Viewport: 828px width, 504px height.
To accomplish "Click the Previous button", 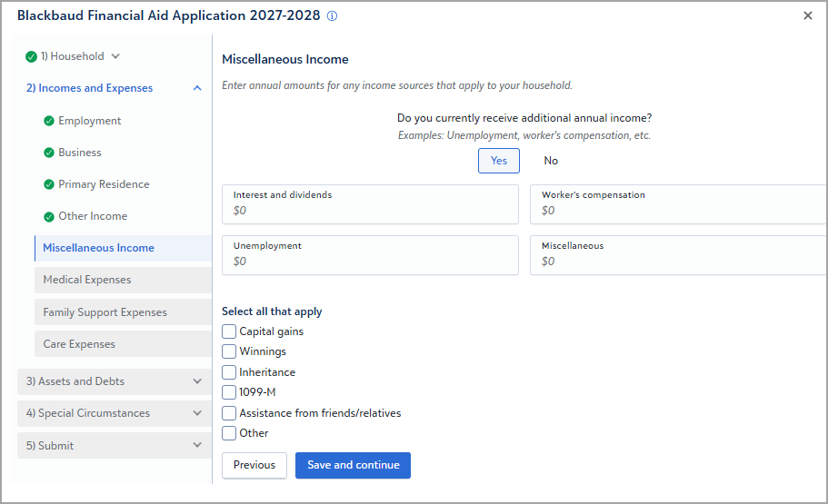I will coord(254,465).
